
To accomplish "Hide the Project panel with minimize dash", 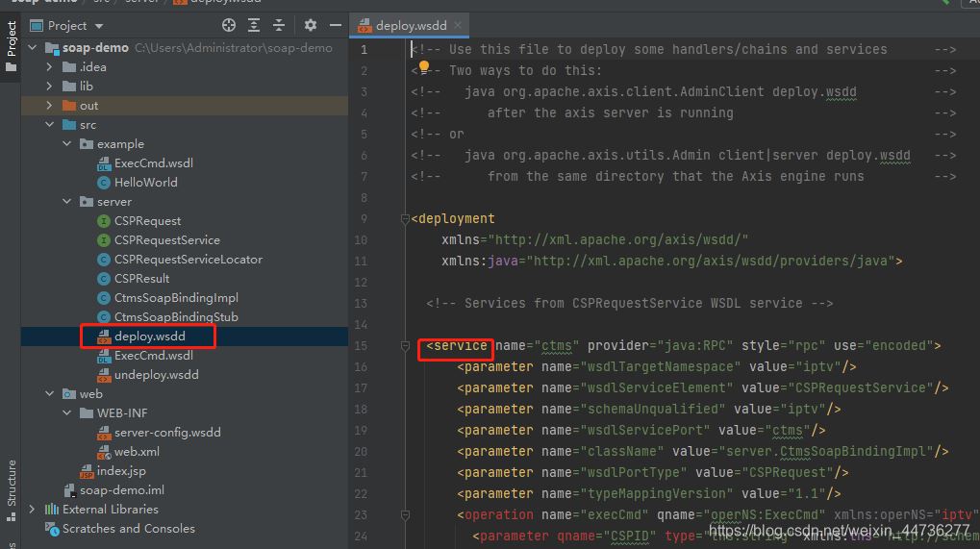I will pyautogui.click(x=336, y=26).
